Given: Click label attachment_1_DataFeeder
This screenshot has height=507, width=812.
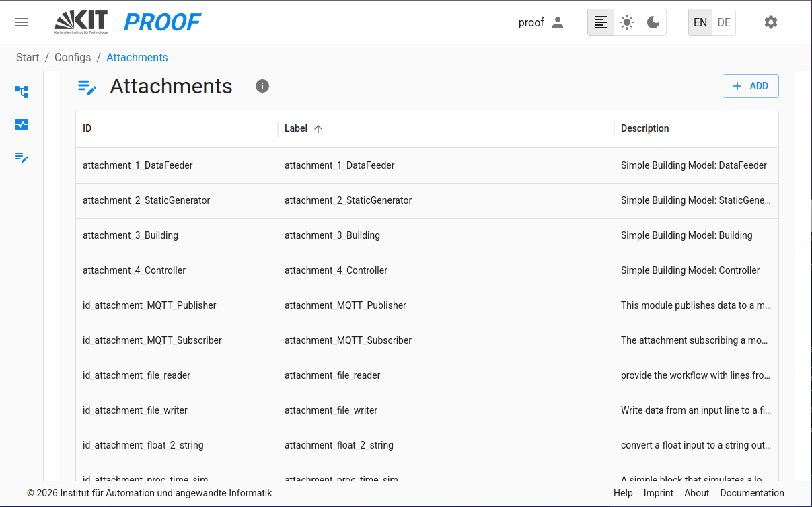Looking at the screenshot, I should coord(340,165).
